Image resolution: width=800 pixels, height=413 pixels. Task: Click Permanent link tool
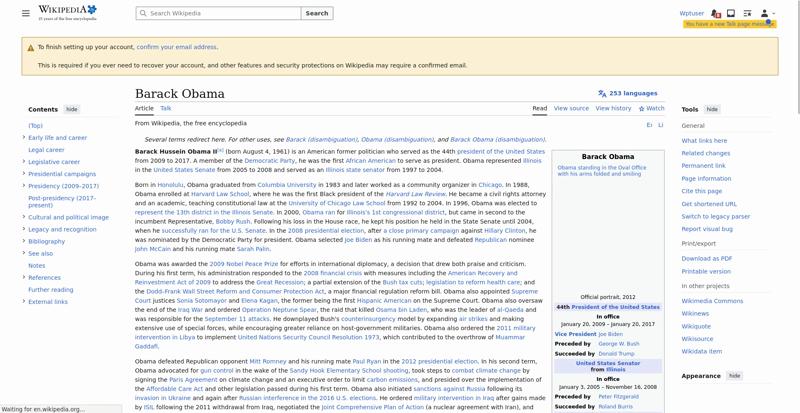click(703, 166)
